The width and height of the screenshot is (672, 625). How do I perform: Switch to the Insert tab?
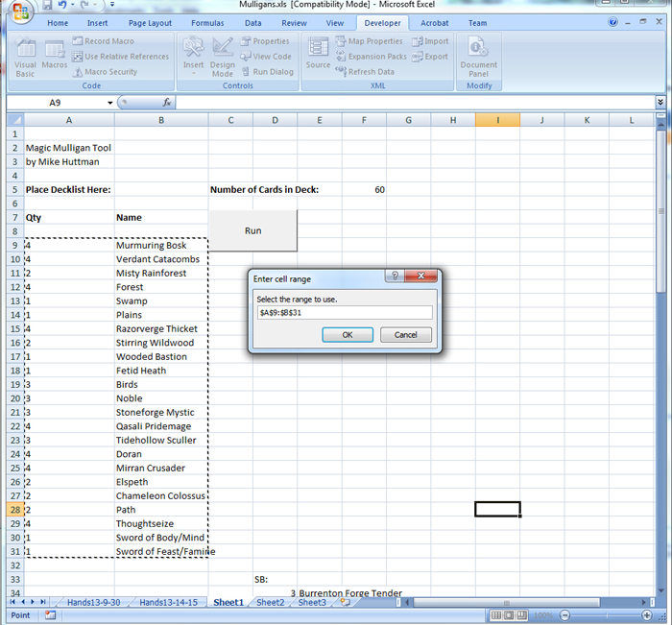97,23
